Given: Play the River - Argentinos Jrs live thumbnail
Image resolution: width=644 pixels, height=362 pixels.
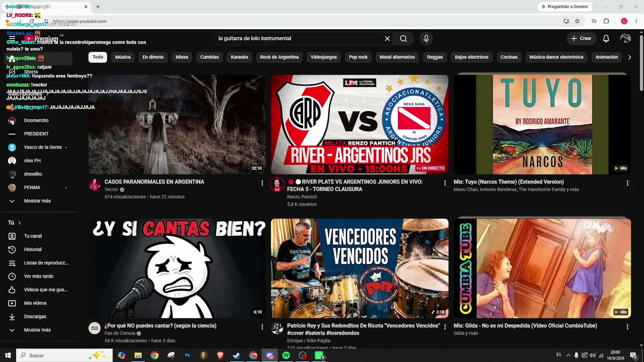Looking at the screenshot, I should click(x=360, y=125).
